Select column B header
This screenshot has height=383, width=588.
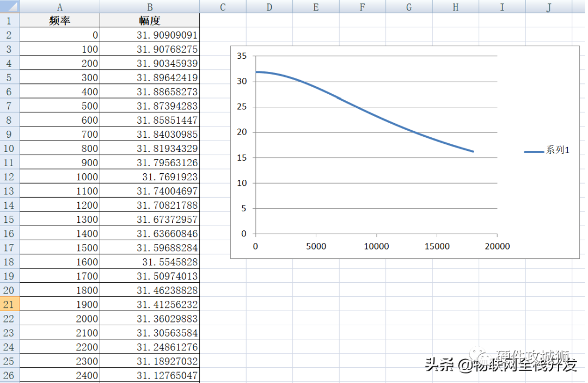coord(150,7)
